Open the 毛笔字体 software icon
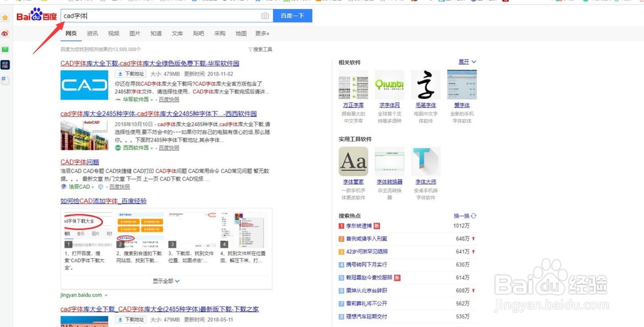Viewport: 644px width, 327px height. (x=426, y=84)
